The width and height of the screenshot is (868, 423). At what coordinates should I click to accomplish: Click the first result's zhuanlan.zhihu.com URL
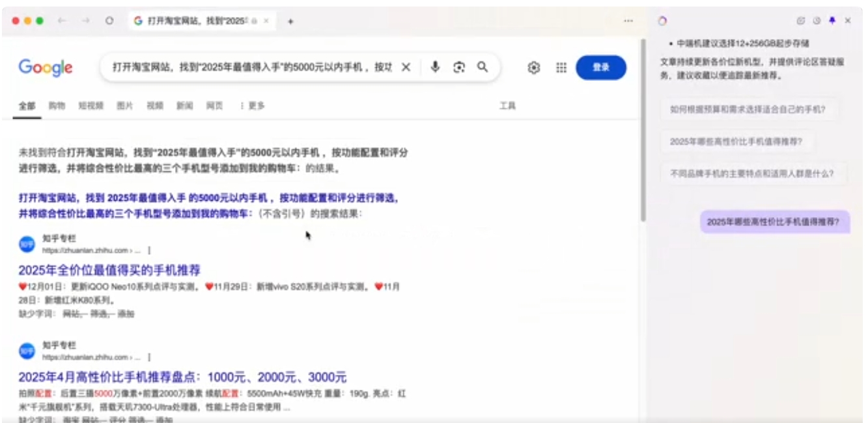tap(91, 250)
